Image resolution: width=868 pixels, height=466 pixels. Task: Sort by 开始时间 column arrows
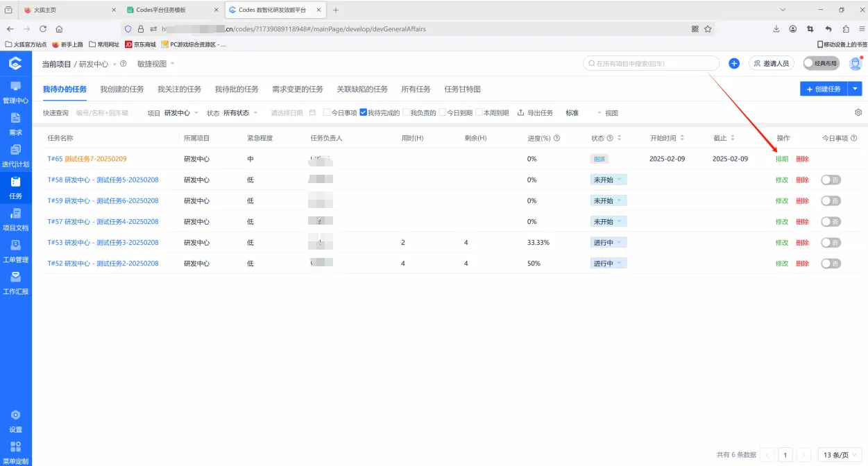(682, 138)
